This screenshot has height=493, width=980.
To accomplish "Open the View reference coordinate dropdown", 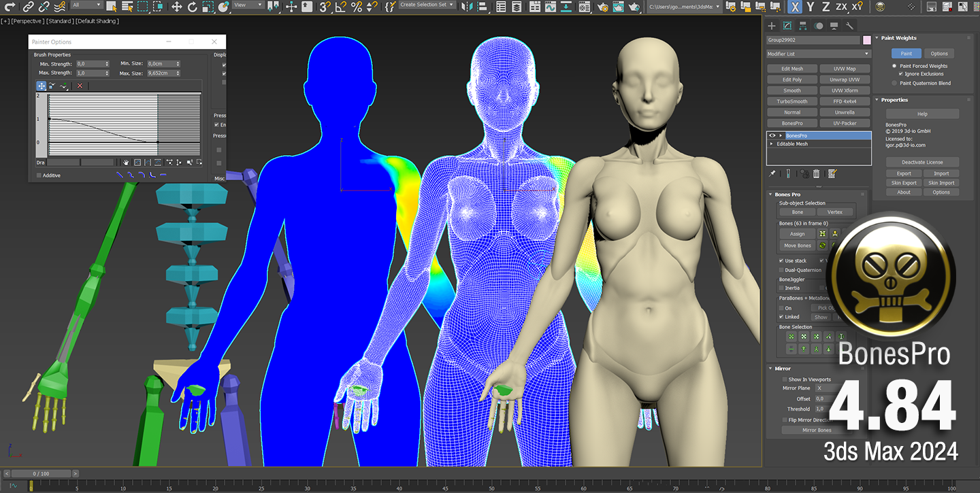I will click(x=248, y=5).
